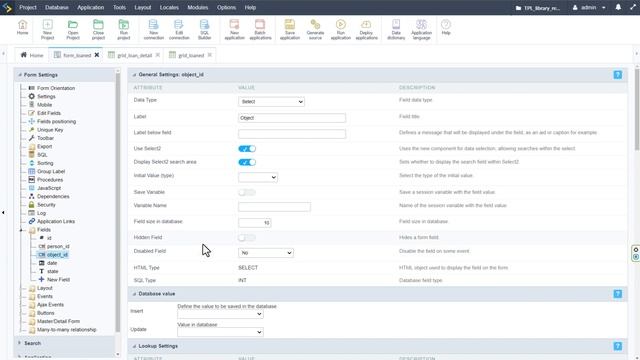
Task: Click the Label below field input
Action: (292, 134)
